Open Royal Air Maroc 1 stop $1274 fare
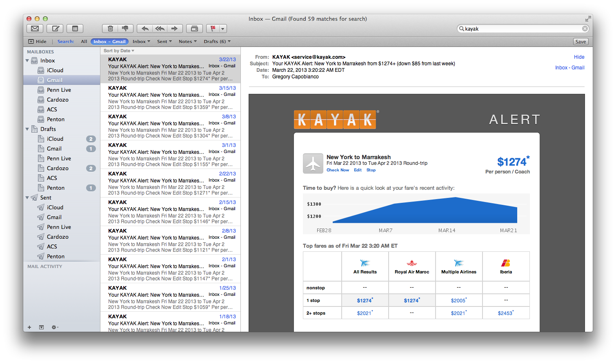Image resolution: width=616 pixels, height=364 pixels. click(x=412, y=300)
